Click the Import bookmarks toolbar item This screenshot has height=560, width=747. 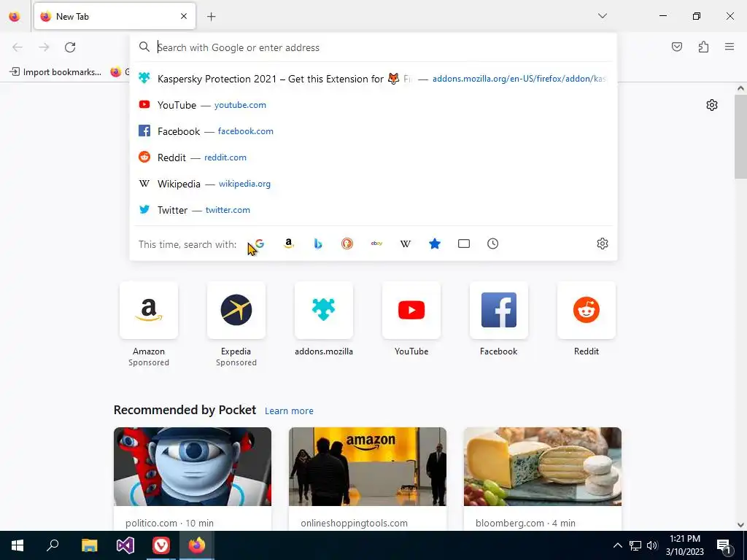click(55, 72)
